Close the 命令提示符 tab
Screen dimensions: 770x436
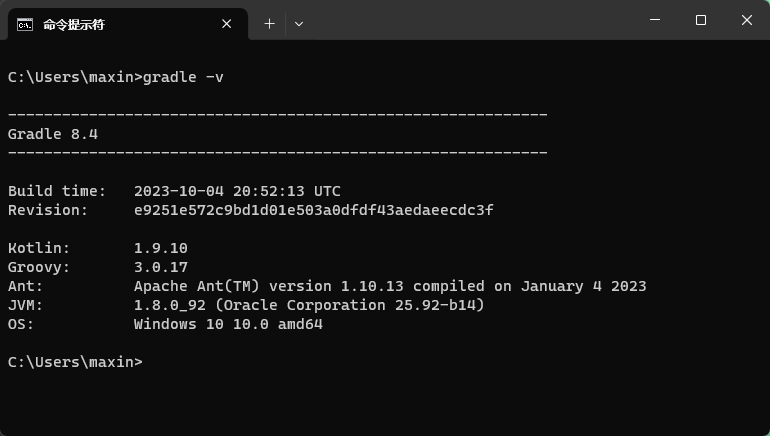(x=226, y=24)
